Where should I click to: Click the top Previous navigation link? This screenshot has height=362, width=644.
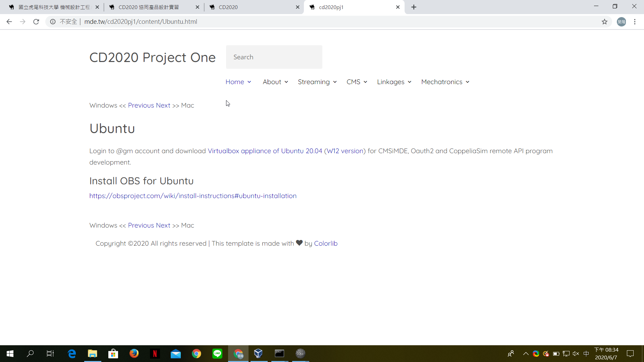(141, 105)
